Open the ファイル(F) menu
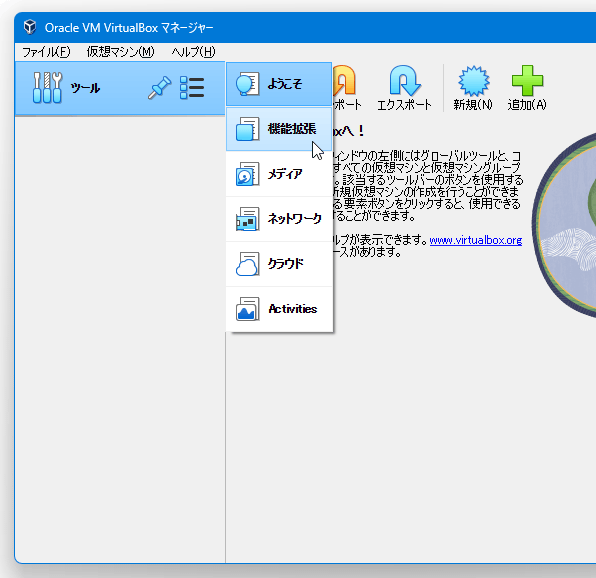The height and width of the screenshot is (578, 596). pyautogui.click(x=46, y=52)
